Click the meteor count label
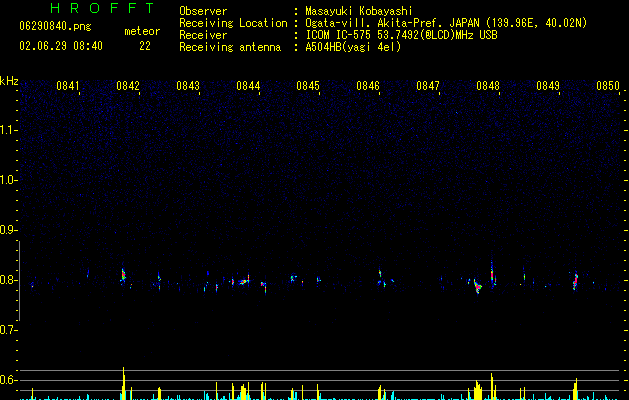629x400 pixels. 142,31
